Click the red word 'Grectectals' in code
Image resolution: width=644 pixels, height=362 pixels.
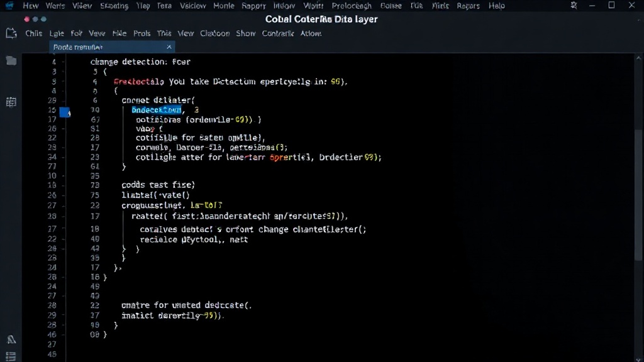(x=139, y=82)
